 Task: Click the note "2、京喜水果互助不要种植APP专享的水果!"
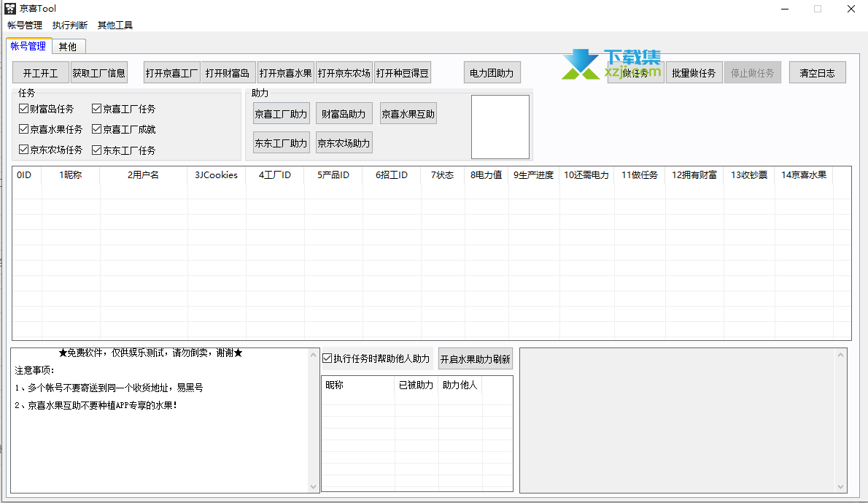pyautogui.click(x=96, y=405)
